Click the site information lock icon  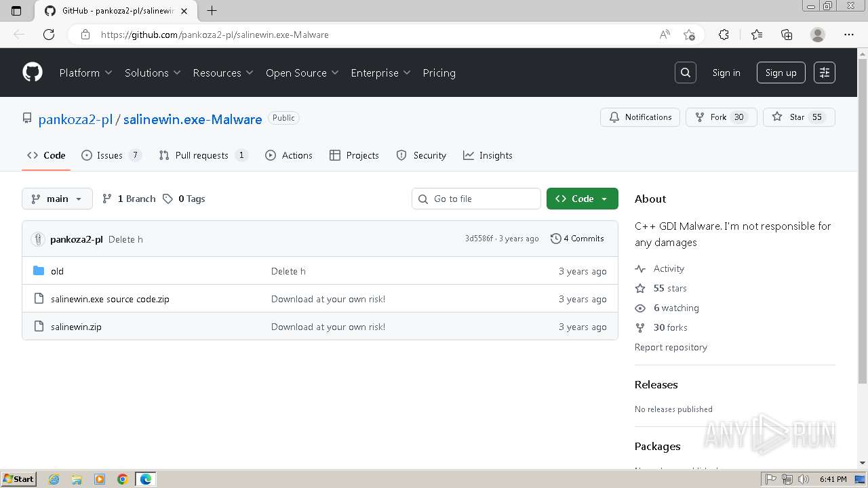(x=85, y=35)
